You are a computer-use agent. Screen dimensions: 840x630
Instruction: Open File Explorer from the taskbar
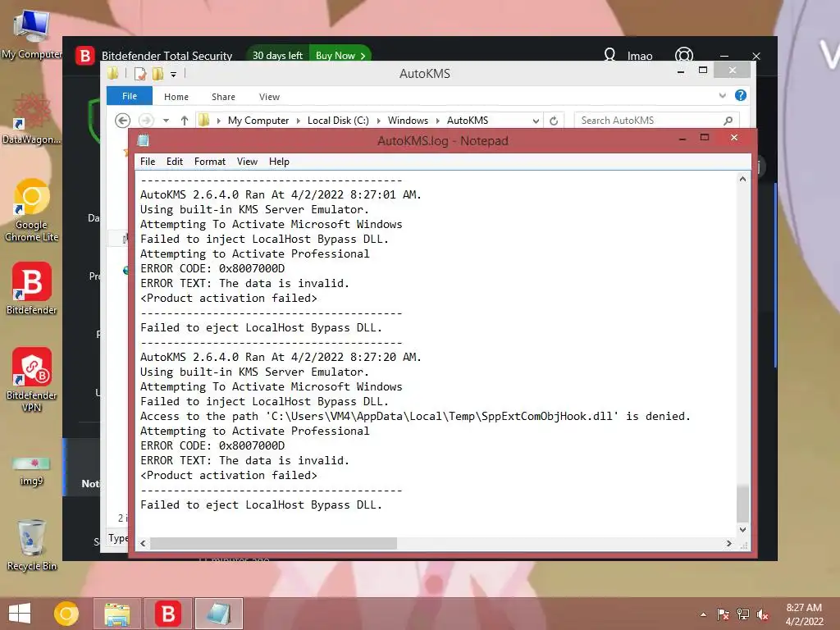click(x=117, y=614)
